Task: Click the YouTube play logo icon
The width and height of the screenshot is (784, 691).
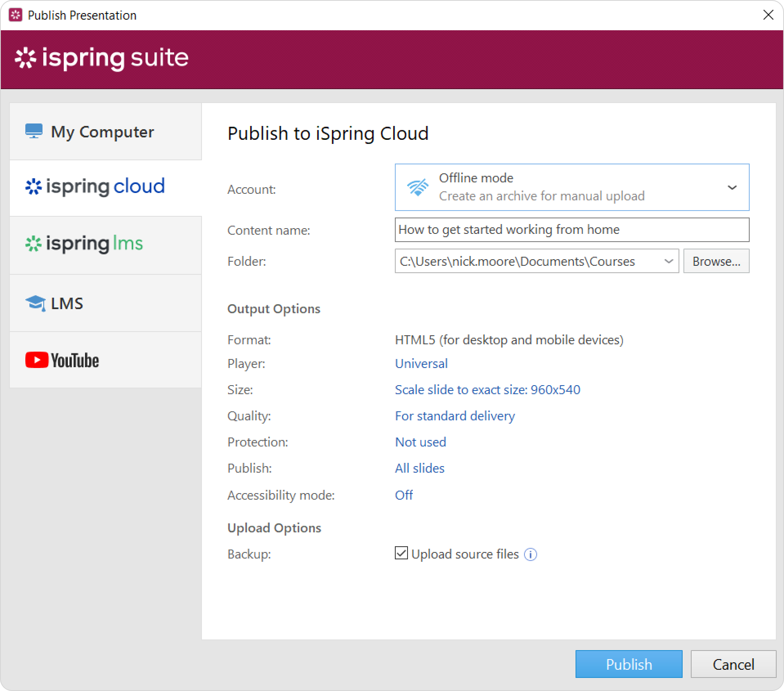Action: coord(37,360)
